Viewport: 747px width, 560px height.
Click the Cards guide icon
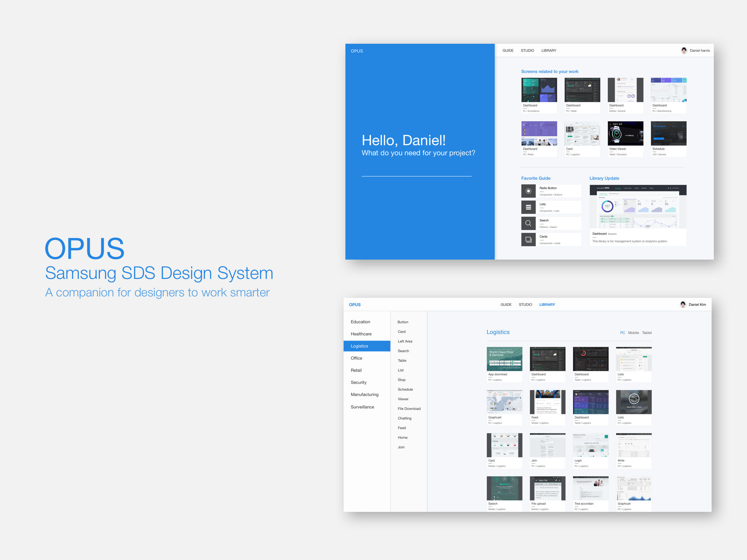pyautogui.click(x=528, y=240)
